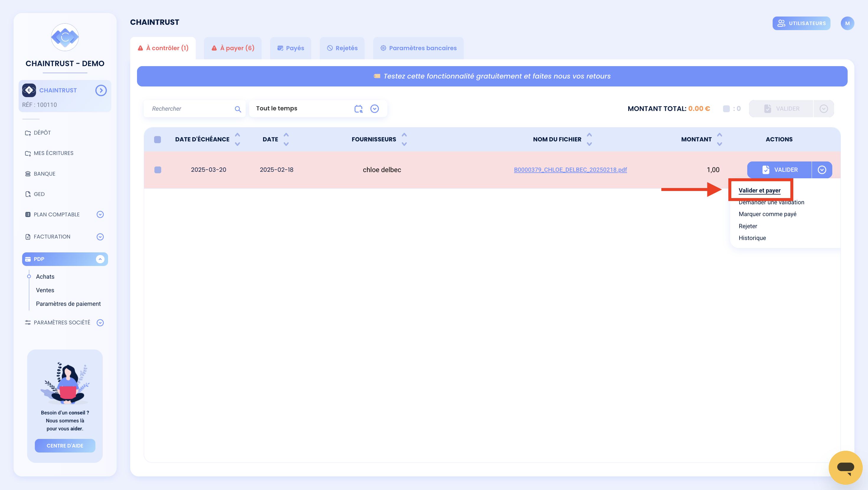The width and height of the screenshot is (868, 490).
Task: Collapse the PDP menu
Action: click(x=100, y=259)
